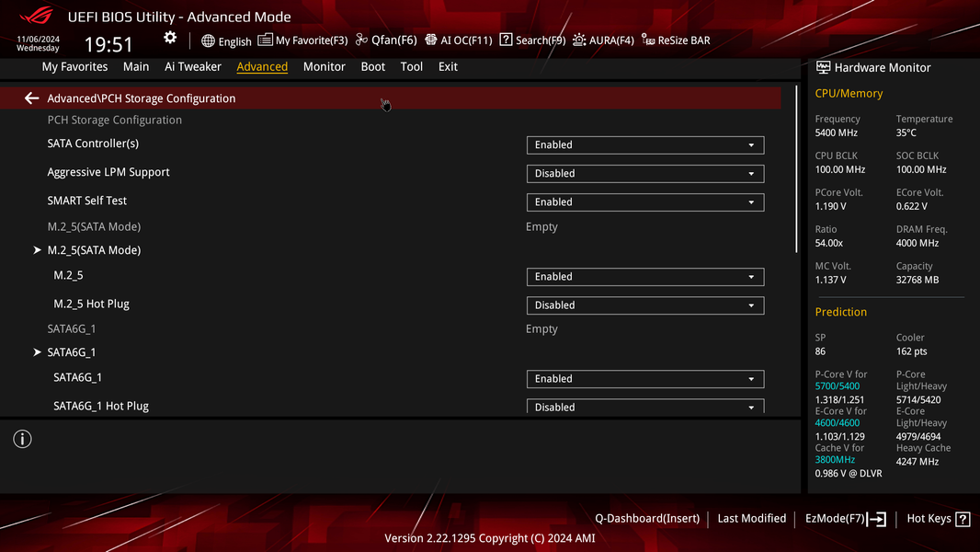Launch Qfan(F6) fan control
Screen dimensions: 980x552
[386, 40]
